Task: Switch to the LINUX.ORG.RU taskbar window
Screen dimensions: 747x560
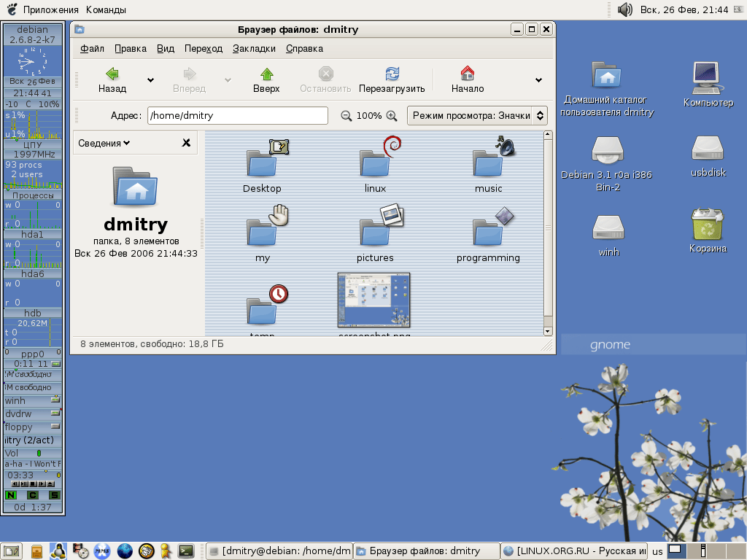Action: (574, 551)
